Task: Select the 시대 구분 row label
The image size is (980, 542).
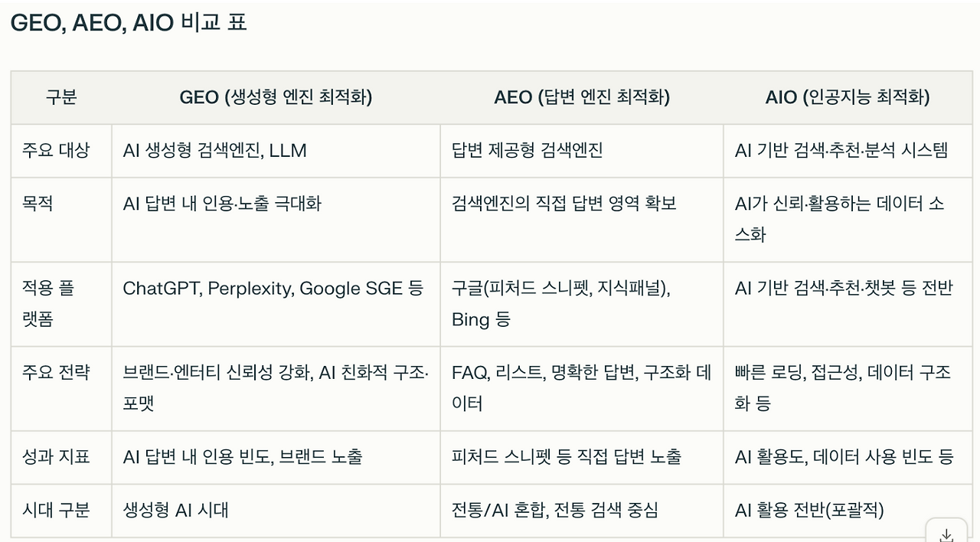Action: [x=56, y=510]
